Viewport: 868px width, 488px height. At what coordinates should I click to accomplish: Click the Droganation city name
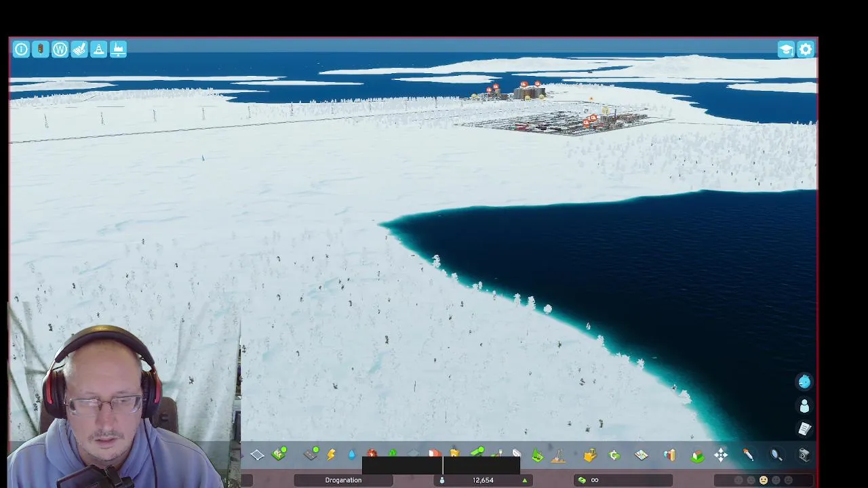tap(343, 480)
